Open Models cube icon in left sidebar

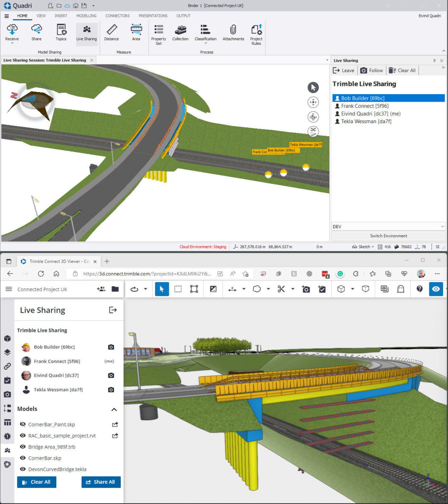7,338
